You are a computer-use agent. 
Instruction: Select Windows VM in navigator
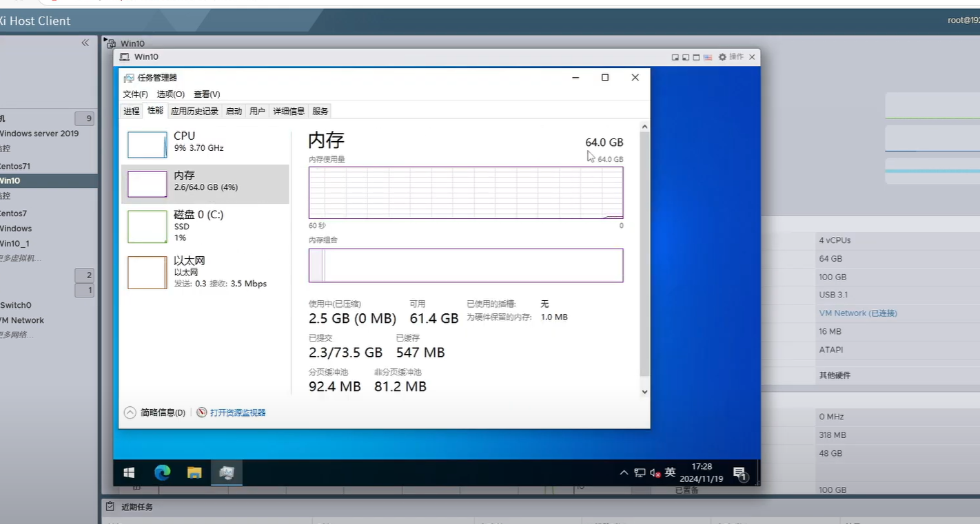click(16, 229)
